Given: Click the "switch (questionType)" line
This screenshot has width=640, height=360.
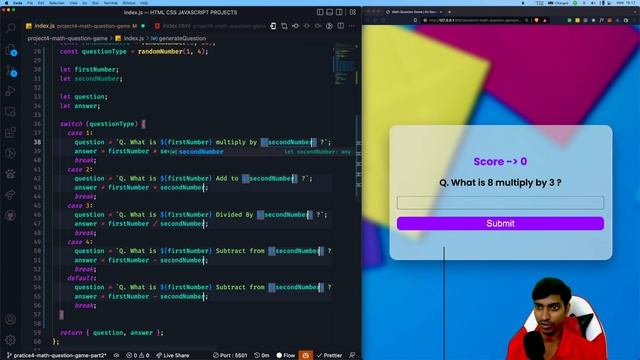Looking at the screenshot, I should click(103, 124).
